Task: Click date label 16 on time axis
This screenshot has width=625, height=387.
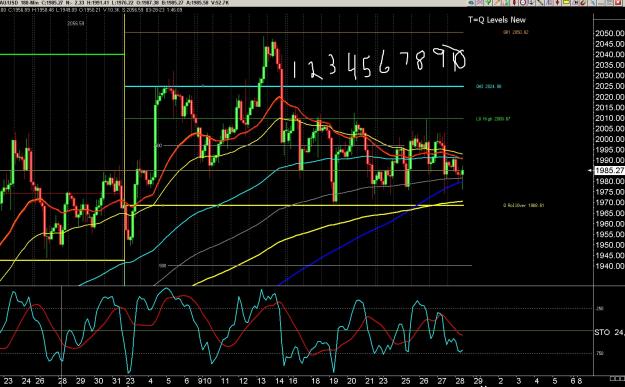Action: tap(293, 381)
